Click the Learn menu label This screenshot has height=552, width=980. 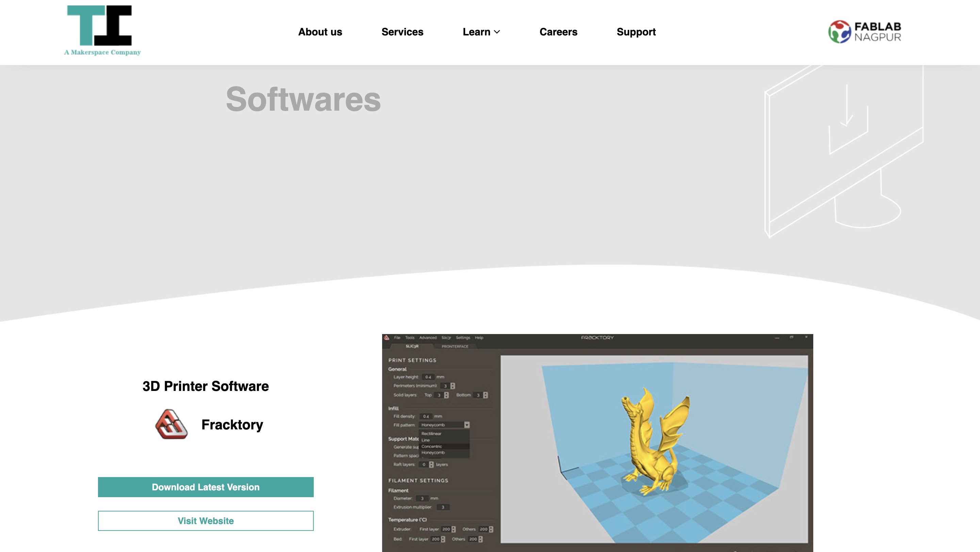(x=476, y=32)
